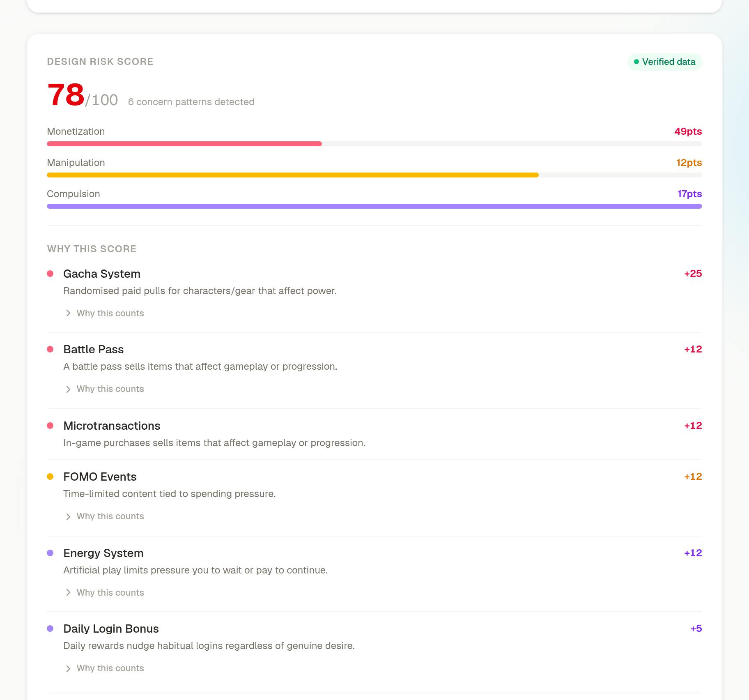Click the 17pts Compulsion value
The height and width of the screenshot is (700, 749).
coord(690,194)
